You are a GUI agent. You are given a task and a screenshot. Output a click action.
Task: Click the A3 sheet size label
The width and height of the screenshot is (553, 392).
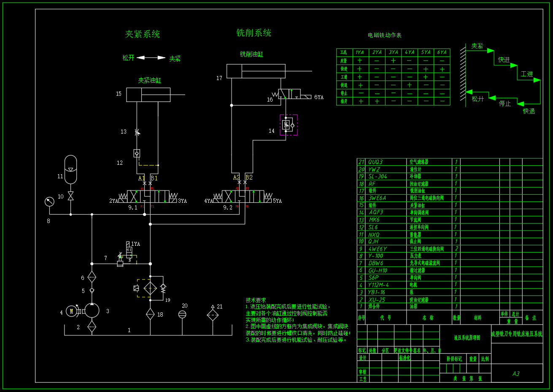(x=516, y=373)
